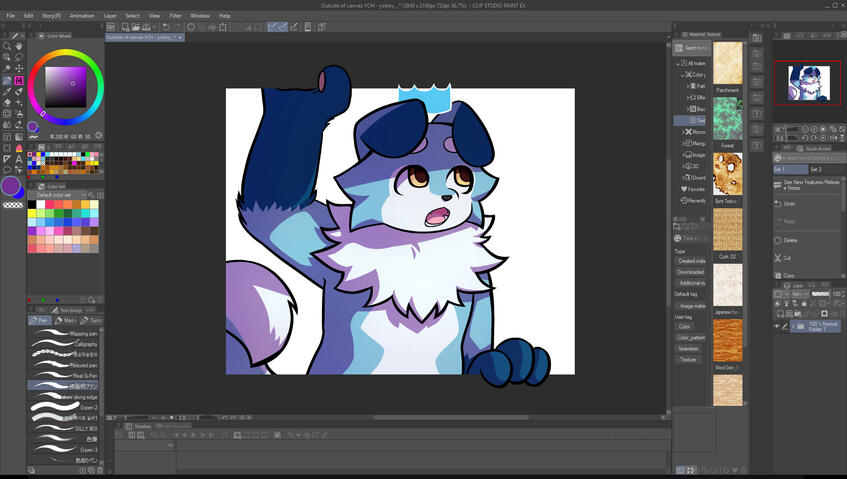Image resolution: width=847 pixels, height=479 pixels.
Task: Toggle the Texture user tag
Action: pyautogui.click(x=688, y=360)
